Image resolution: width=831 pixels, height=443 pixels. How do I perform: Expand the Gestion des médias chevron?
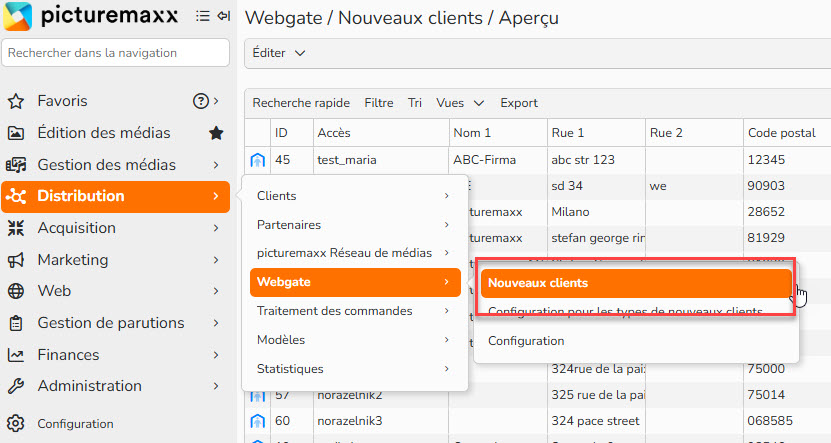tap(216, 165)
